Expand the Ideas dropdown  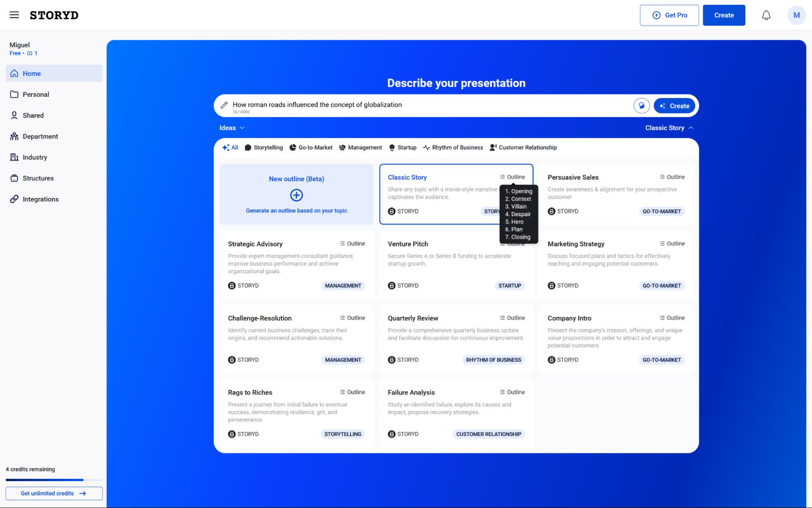232,128
